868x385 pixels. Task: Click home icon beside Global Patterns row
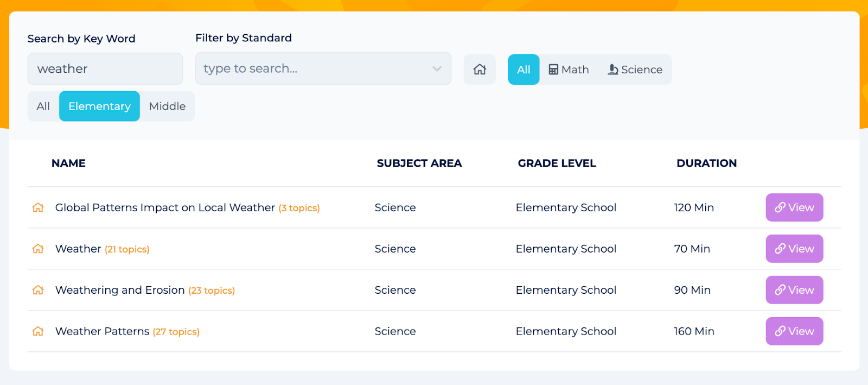[x=38, y=207]
